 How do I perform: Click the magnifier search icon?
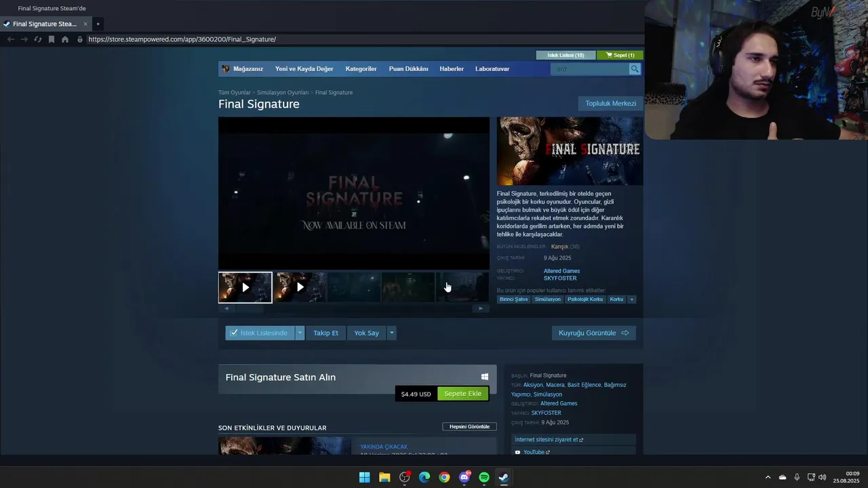tap(635, 69)
